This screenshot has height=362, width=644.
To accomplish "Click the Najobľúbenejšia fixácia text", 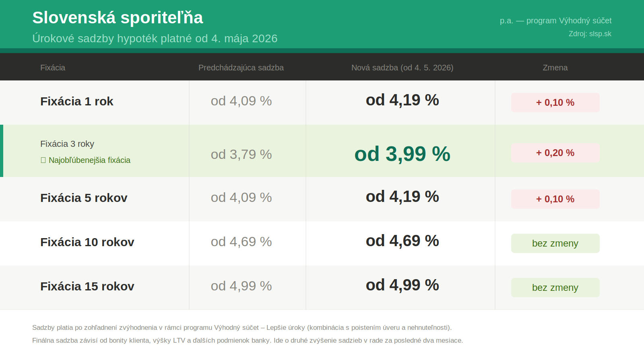I will [x=89, y=160].
